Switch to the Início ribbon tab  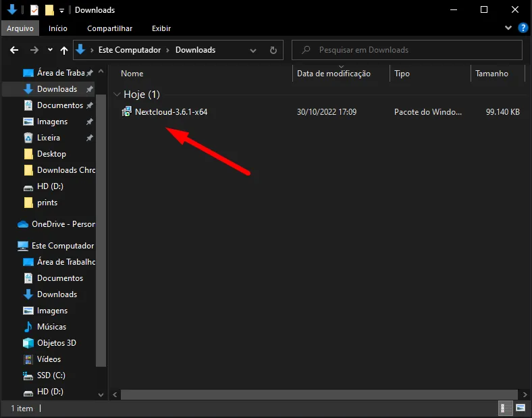57,28
